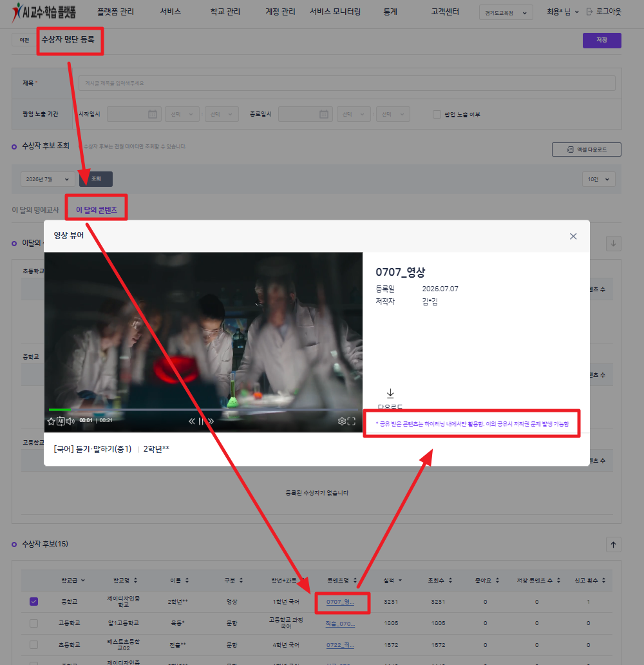Click the favorite star icon in video player
The image size is (644, 665).
[x=52, y=421]
